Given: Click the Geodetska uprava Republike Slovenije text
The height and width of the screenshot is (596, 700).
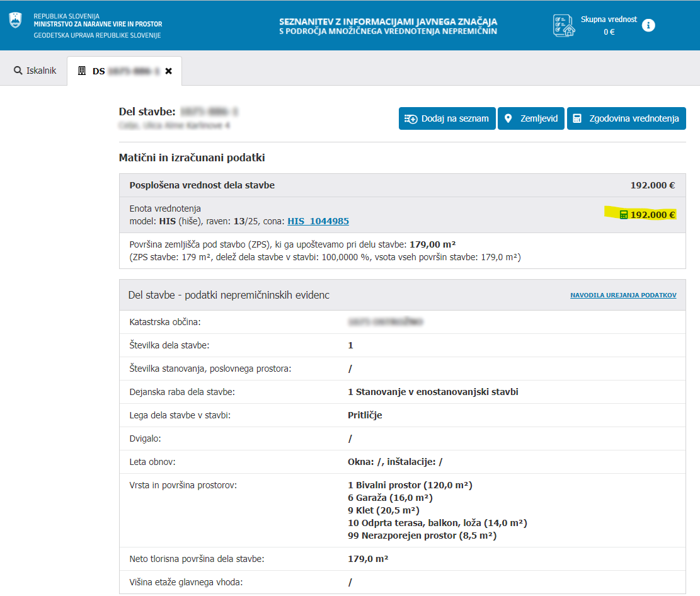Looking at the screenshot, I should (97, 35).
